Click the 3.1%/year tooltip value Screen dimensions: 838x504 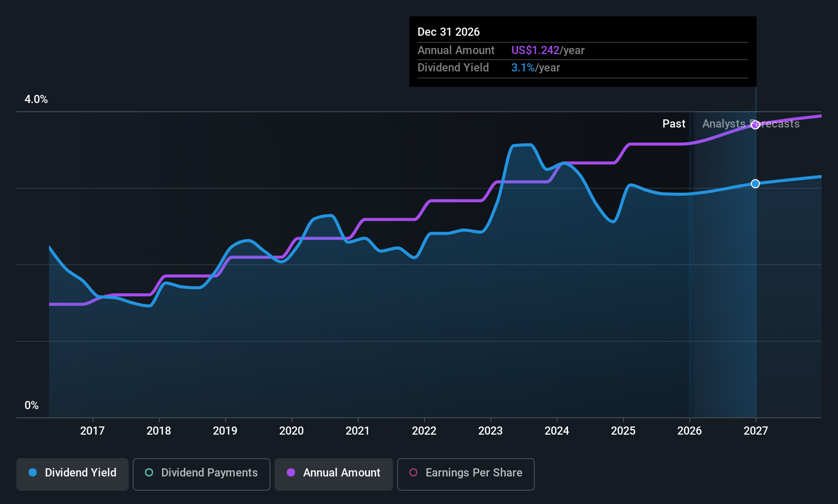click(x=536, y=68)
